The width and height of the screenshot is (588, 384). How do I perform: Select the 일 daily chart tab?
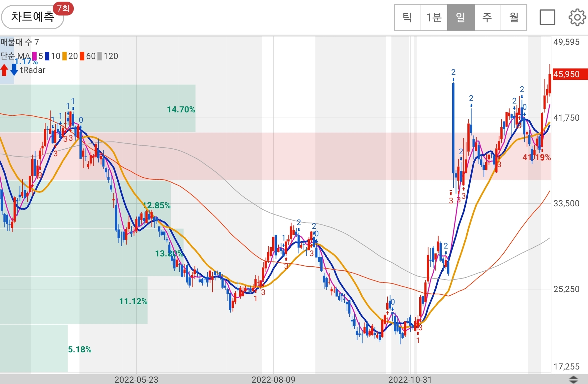461,17
